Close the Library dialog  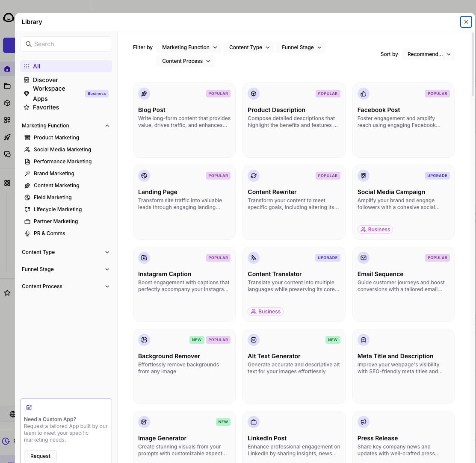point(466,22)
